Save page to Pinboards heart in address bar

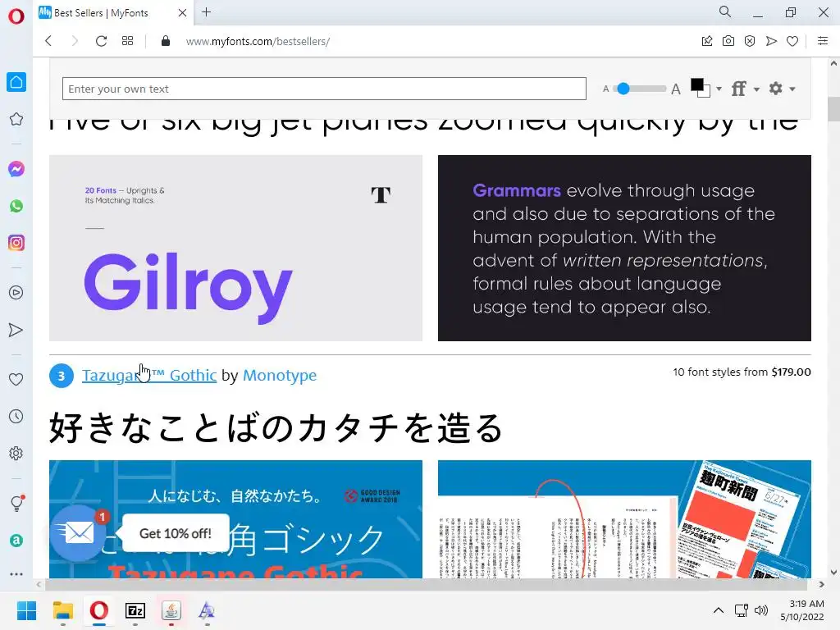792,41
